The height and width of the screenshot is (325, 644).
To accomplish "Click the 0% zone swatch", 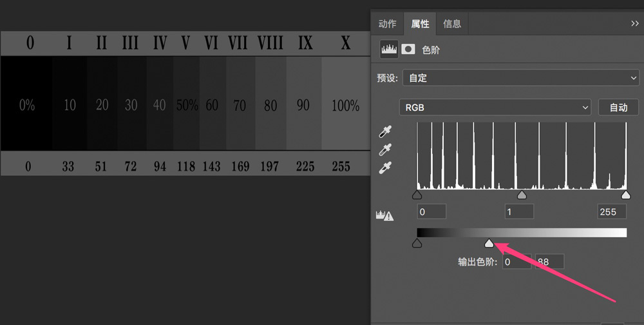I will coord(26,103).
